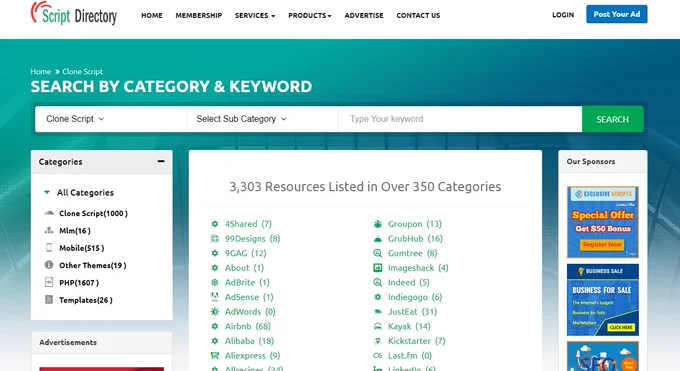Focus the Type Your keyword field
The image size is (680, 371).
coord(460,119)
